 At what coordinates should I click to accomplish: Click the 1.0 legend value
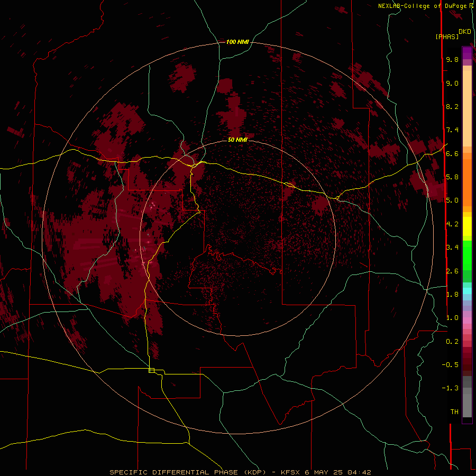(x=452, y=318)
